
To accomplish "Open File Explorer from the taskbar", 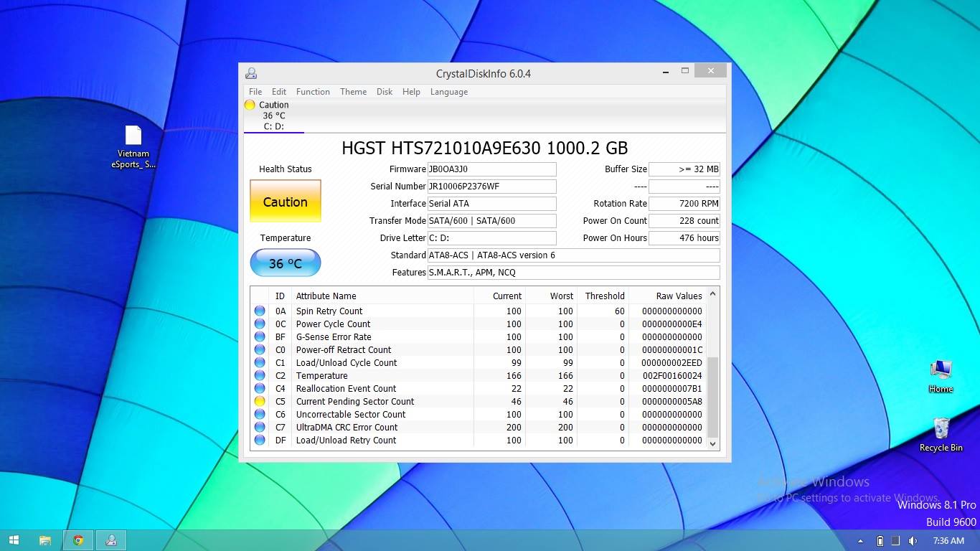I will click(x=44, y=540).
